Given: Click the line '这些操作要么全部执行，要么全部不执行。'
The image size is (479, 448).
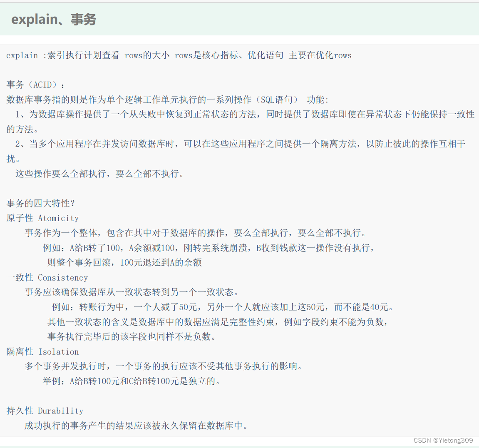Looking at the screenshot, I should (100, 174).
